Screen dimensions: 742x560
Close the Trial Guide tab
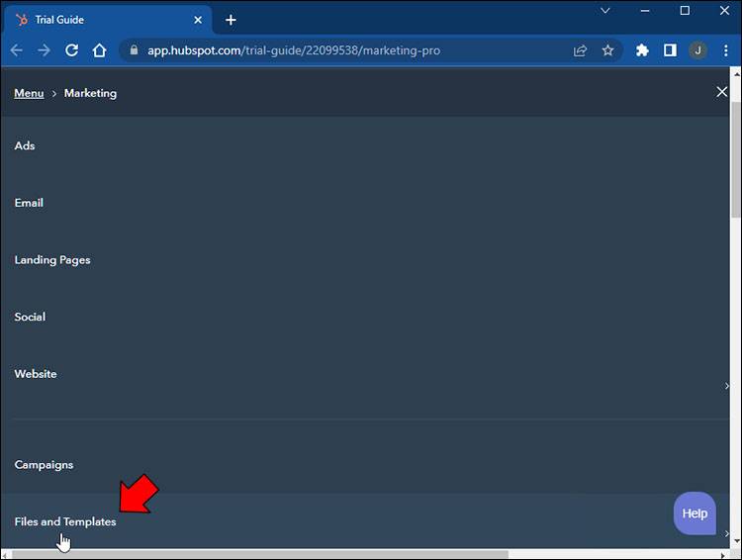[x=198, y=20]
